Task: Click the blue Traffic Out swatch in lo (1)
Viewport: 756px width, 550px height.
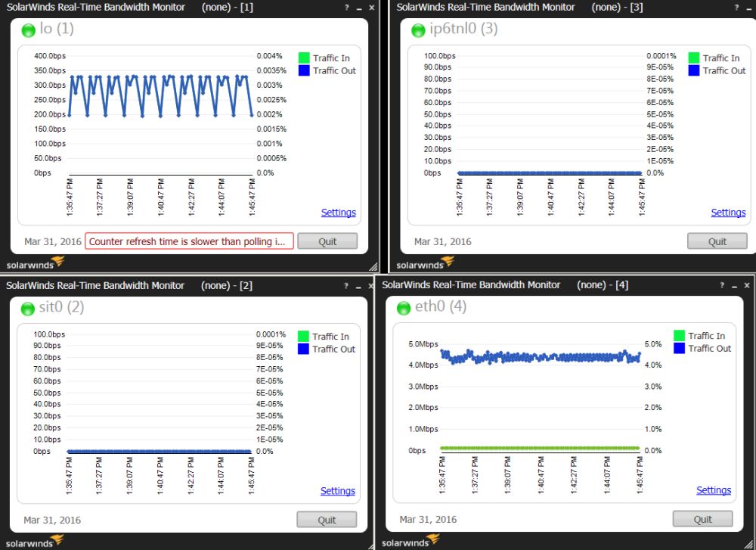Action: tap(304, 70)
